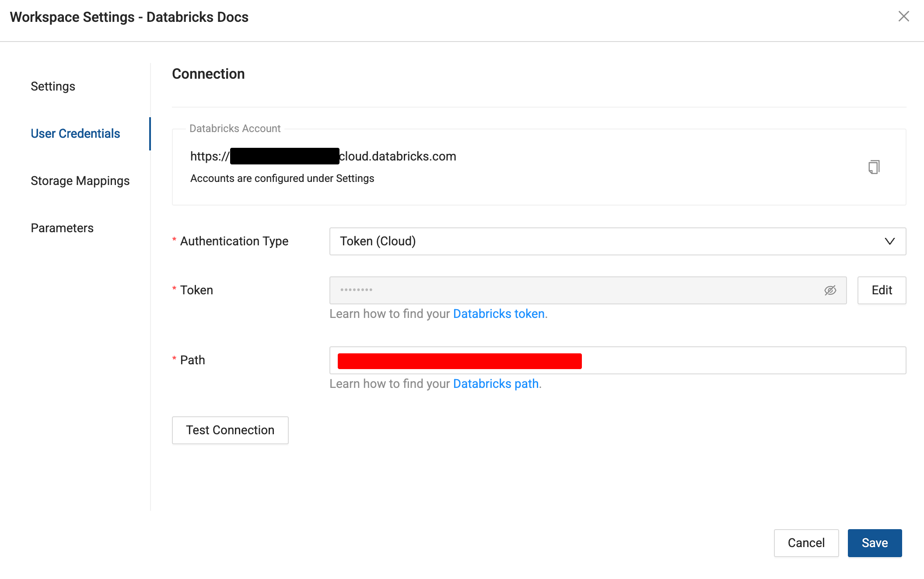Run Test Connection
Screen dimensions: 924x579
(x=230, y=430)
